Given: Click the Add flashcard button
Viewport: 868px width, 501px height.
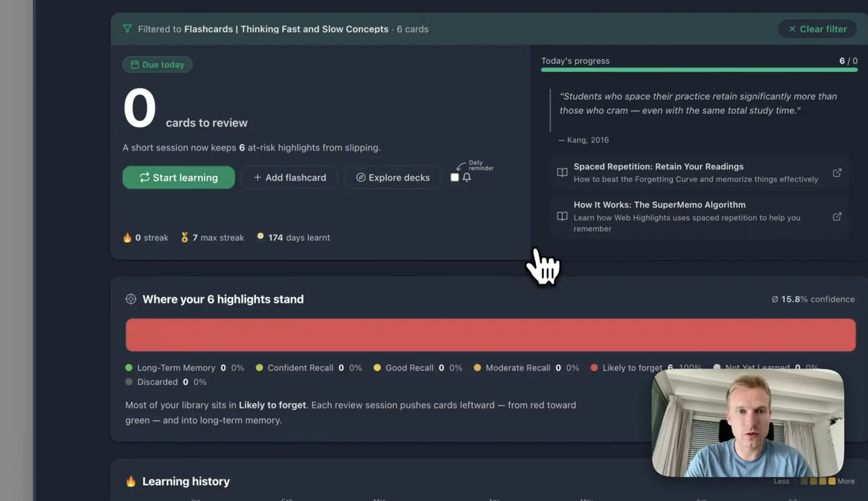Looking at the screenshot, I should [289, 178].
